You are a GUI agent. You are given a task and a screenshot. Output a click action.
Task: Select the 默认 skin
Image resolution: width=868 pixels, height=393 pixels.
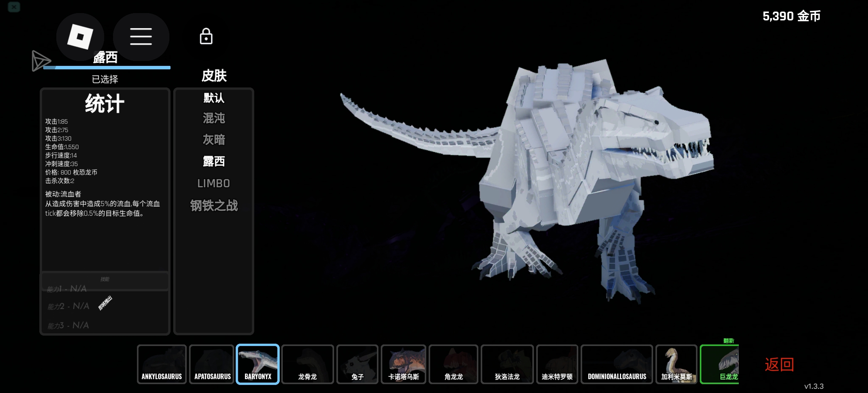point(214,97)
